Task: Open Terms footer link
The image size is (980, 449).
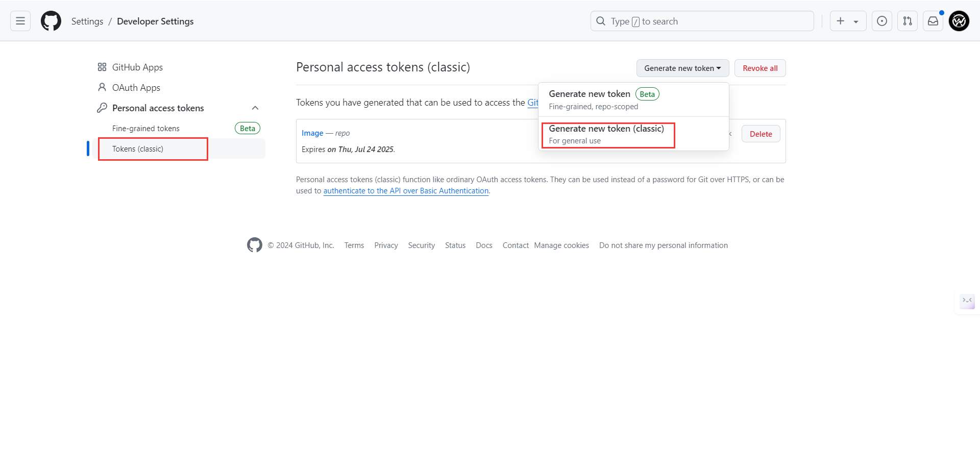Action: tap(354, 245)
